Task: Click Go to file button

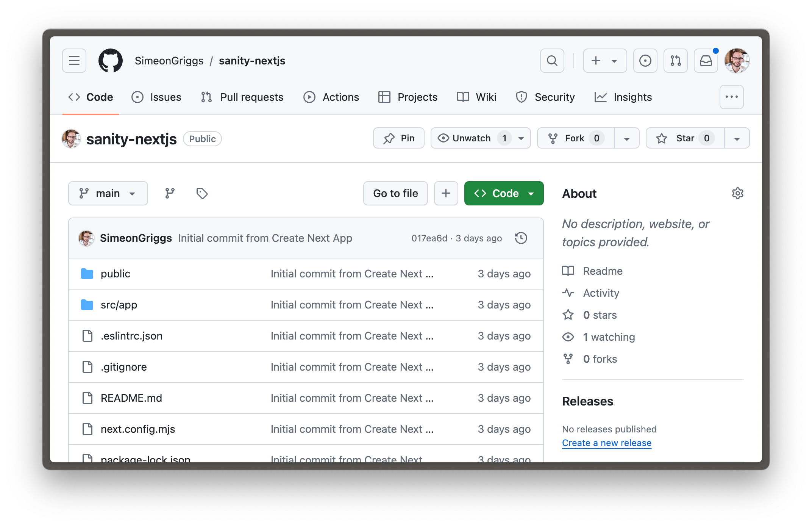Action: 396,193
